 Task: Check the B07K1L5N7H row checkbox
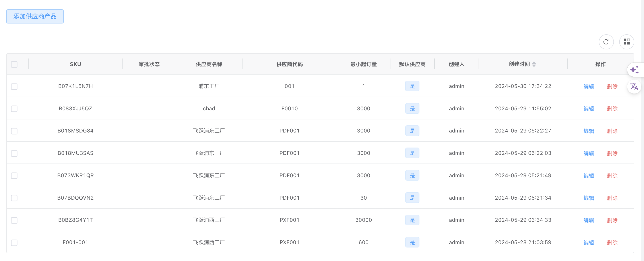14,86
